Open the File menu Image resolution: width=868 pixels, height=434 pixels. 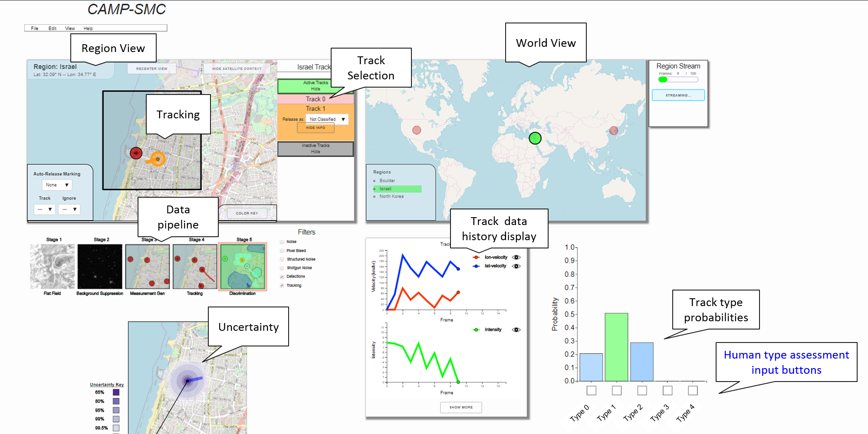[35, 28]
